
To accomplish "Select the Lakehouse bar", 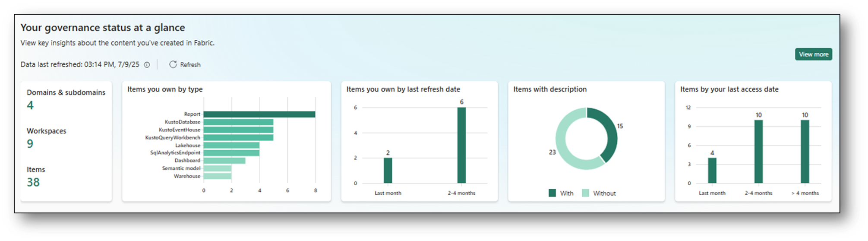I will point(231,146).
